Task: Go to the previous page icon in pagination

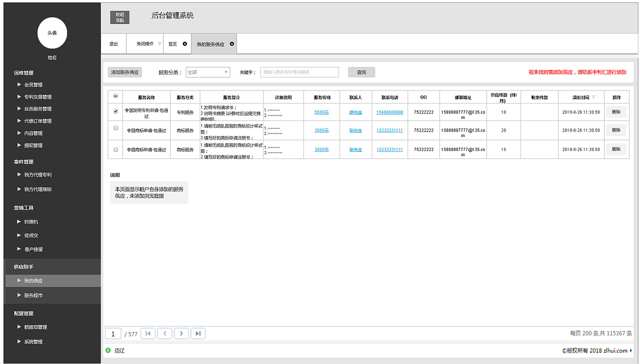Action: pos(164,333)
